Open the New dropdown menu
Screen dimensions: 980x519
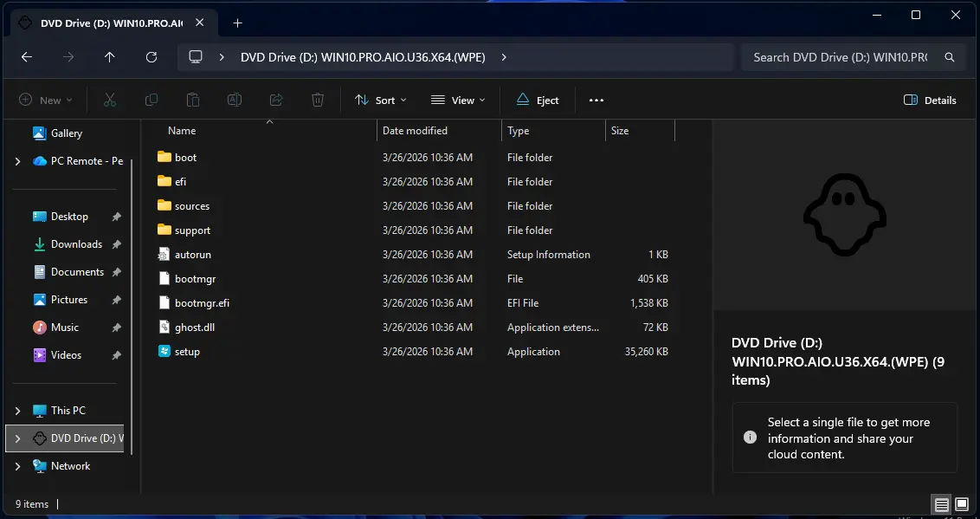(x=46, y=100)
